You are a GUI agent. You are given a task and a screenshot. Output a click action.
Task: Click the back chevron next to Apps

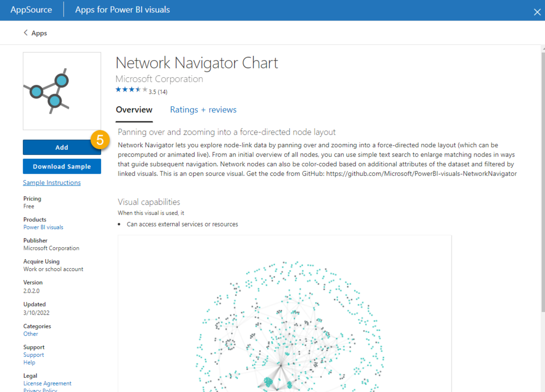coord(26,33)
